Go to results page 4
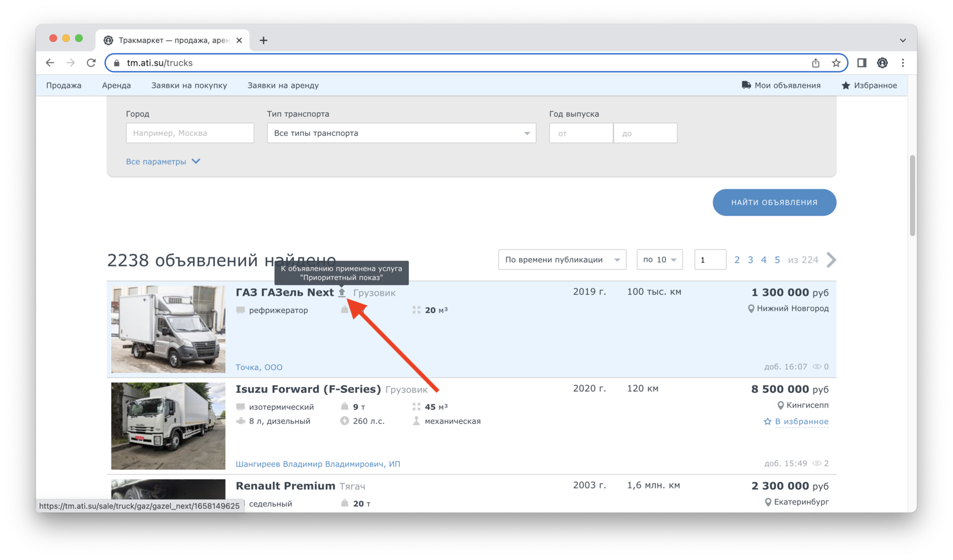 click(x=764, y=260)
